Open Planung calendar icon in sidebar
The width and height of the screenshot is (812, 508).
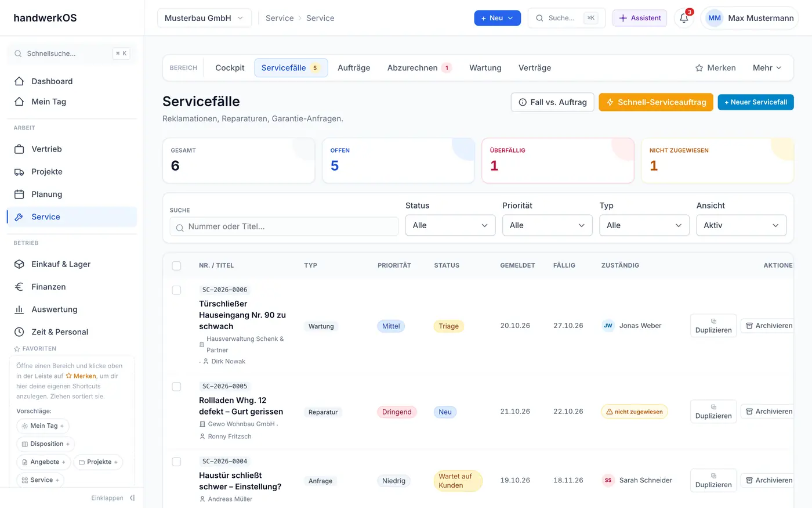(19, 194)
